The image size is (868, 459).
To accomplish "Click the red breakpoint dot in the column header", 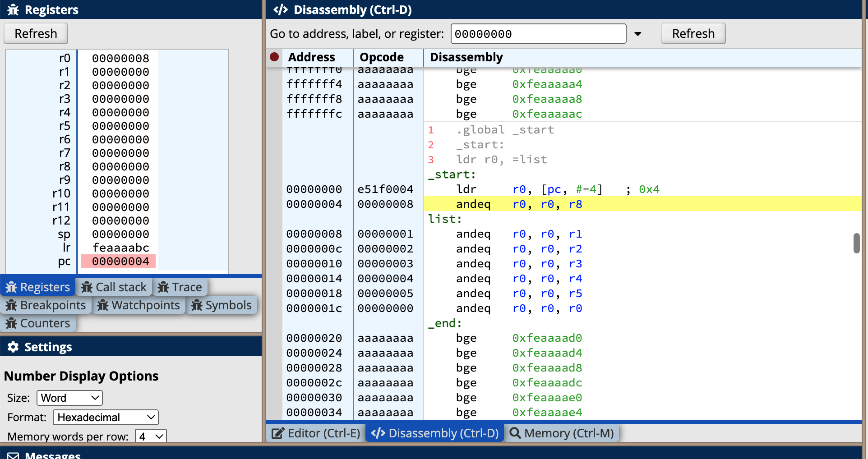I will tap(274, 57).
